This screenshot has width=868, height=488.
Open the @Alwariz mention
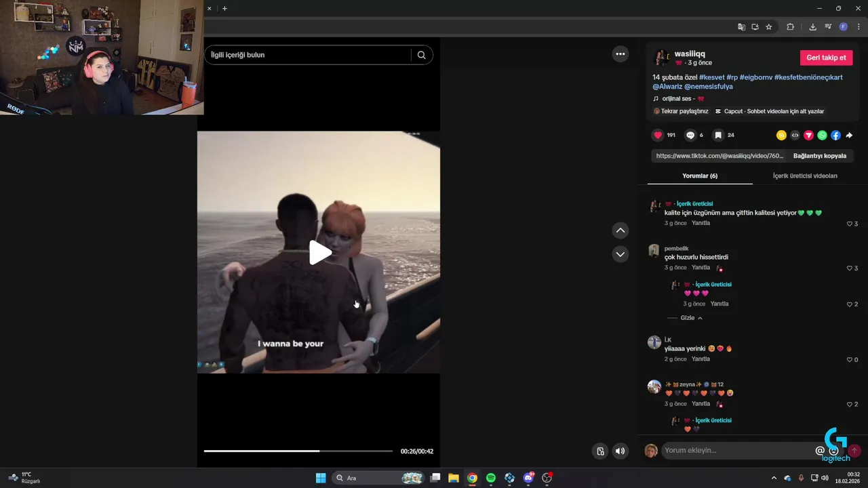coord(667,87)
